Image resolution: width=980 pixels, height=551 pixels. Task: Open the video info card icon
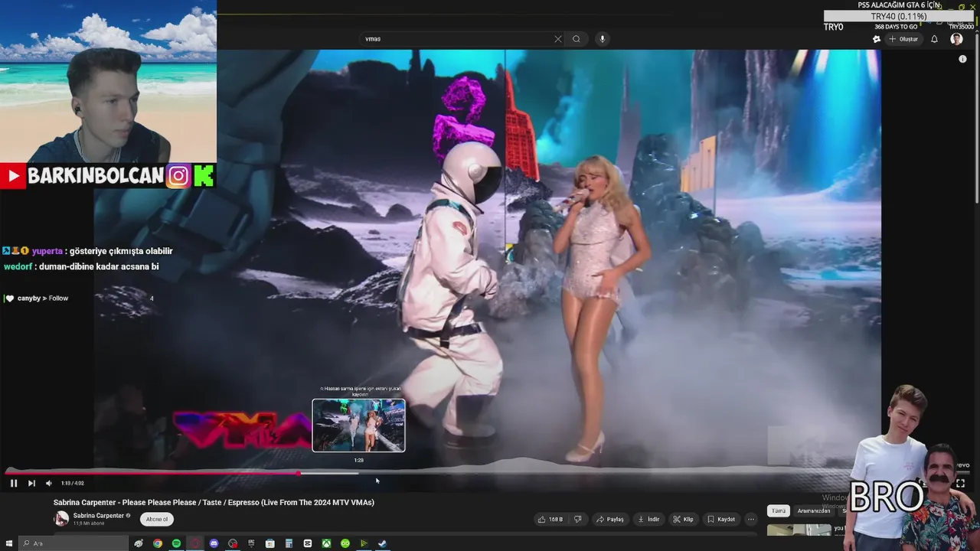[x=962, y=59]
